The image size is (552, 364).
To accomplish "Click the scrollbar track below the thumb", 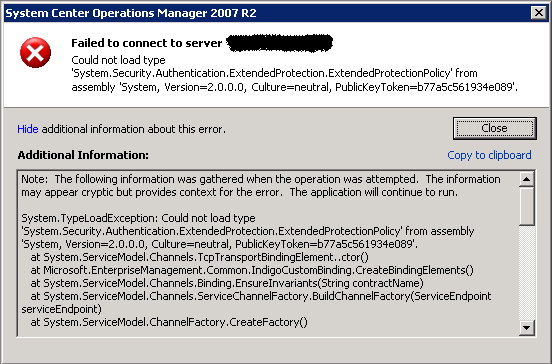I will point(527,273).
